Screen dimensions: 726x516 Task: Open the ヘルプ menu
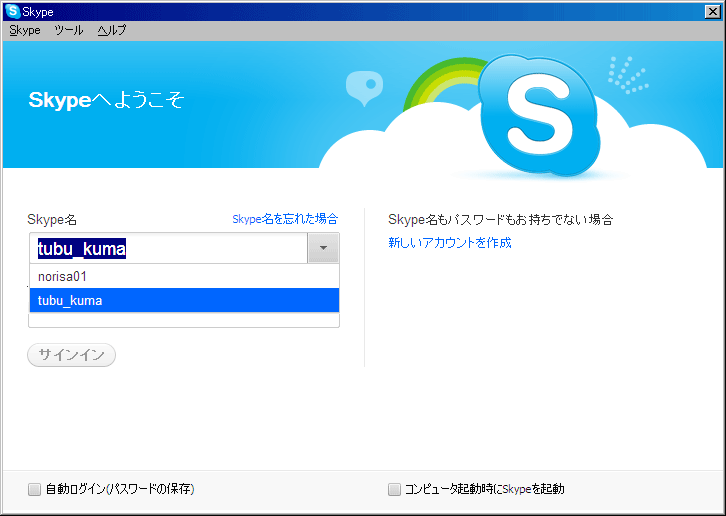(112, 30)
